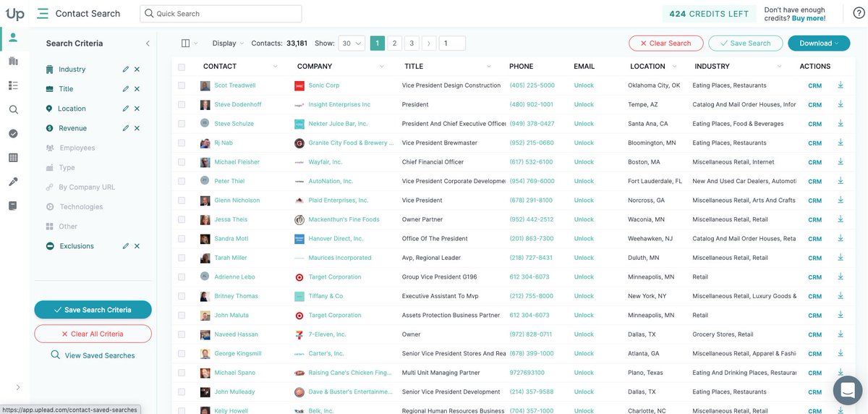Remove the Title criteria
This screenshot has height=414, width=868.
[x=137, y=89]
